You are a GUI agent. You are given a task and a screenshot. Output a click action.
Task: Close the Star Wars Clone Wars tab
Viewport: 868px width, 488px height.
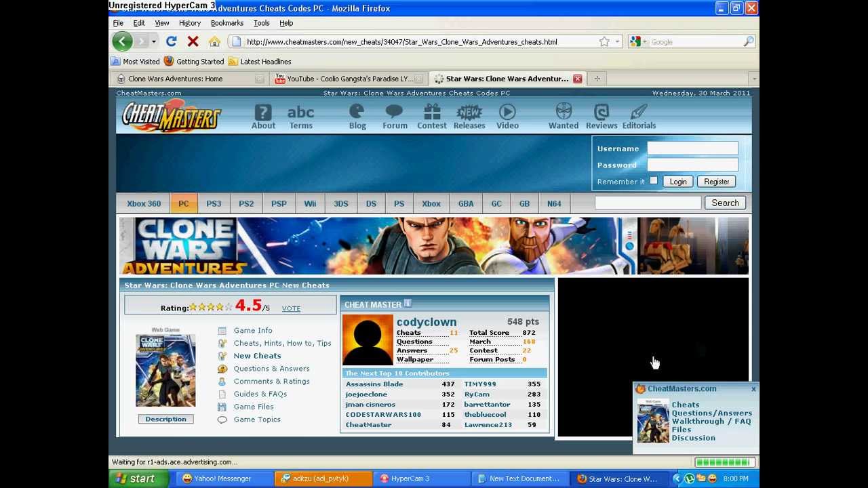click(x=577, y=79)
